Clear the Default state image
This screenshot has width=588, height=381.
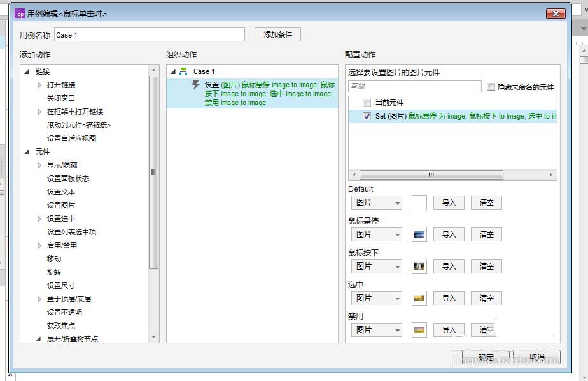(x=486, y=203)
